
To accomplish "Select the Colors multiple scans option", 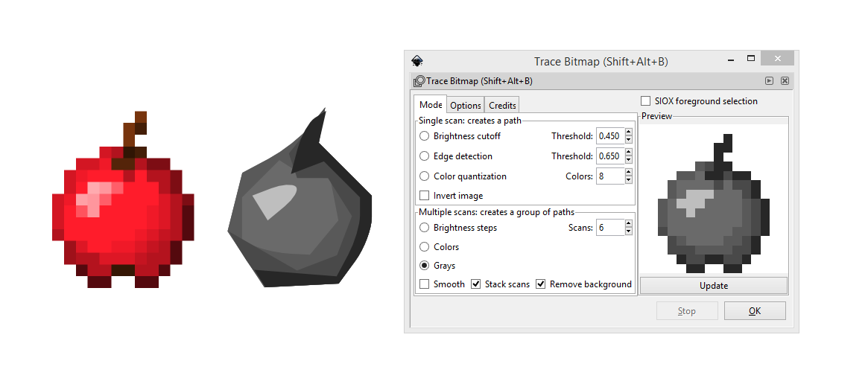I will point(424,247).
